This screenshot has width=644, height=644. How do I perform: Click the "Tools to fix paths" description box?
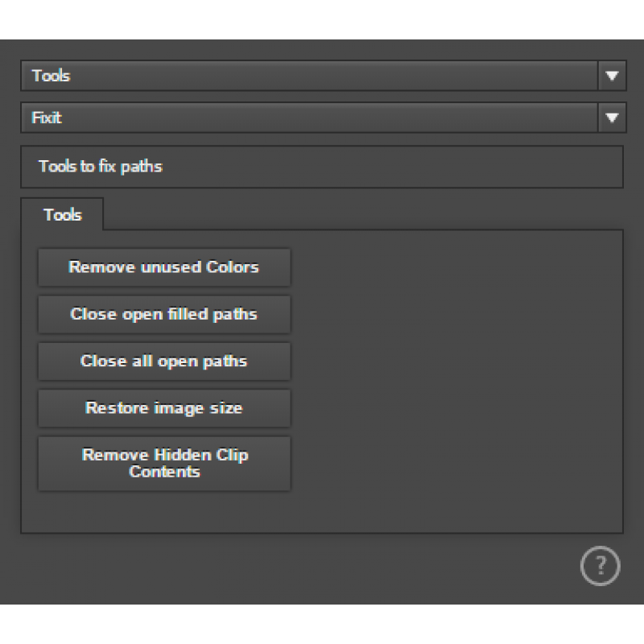point(322,167)
